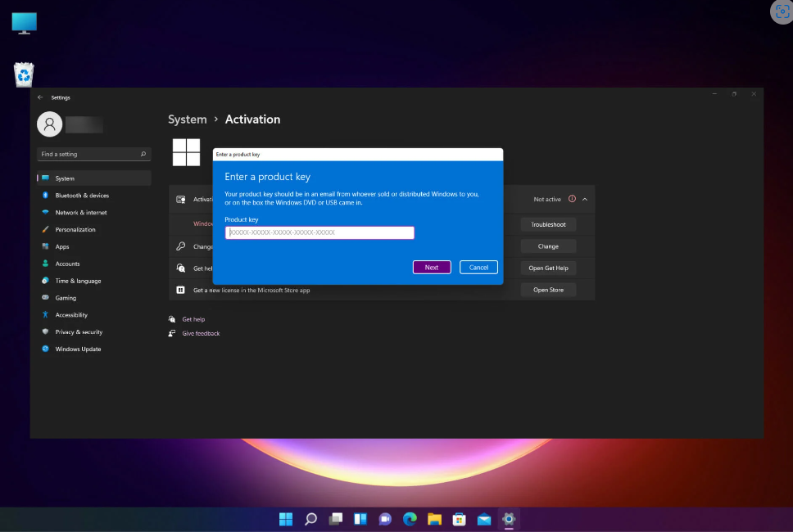Open Teams Chat from taskbar
This screenshot has width=793, height=532.
(385, 519)
